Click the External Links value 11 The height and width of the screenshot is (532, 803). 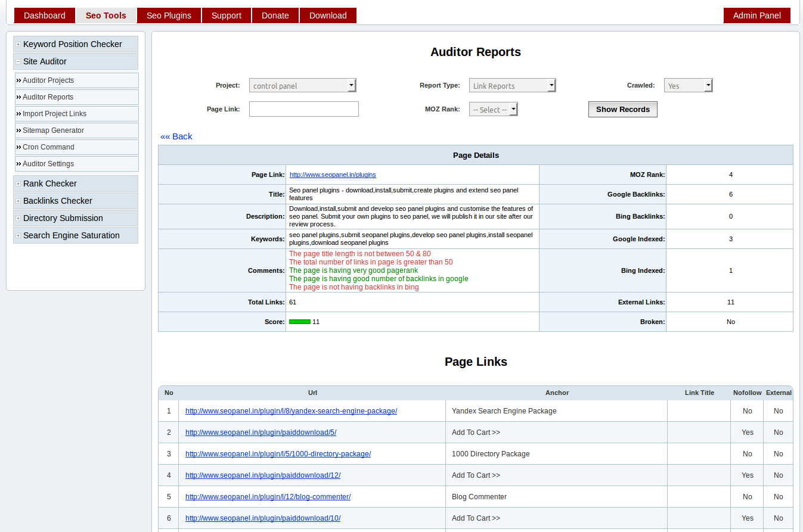[731, 302]
